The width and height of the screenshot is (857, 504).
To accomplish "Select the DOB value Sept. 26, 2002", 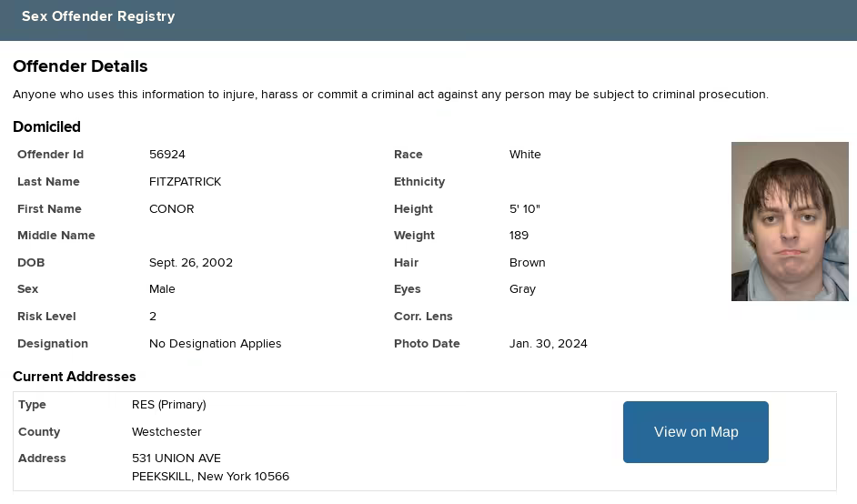I will (x=191, y=263).
